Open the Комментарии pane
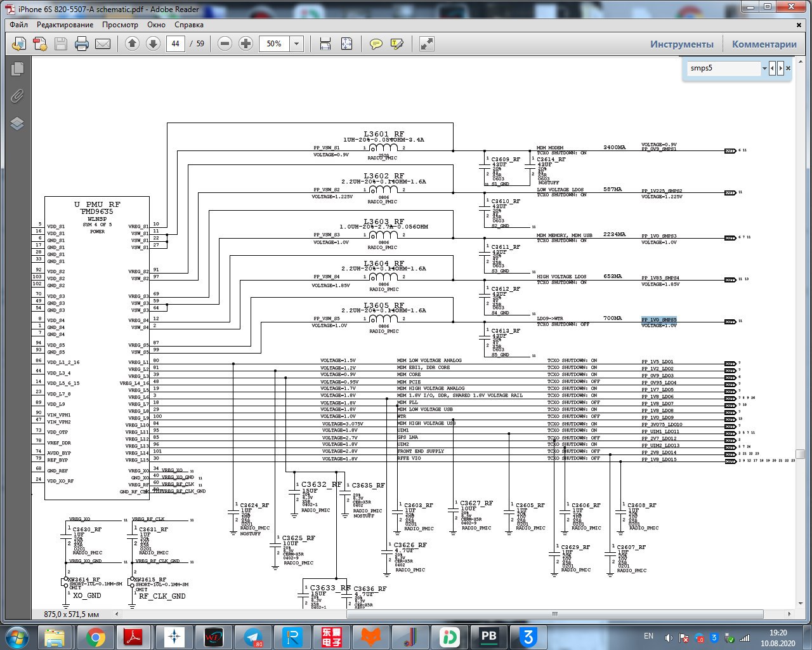This screenshot has width=812, height=650. pyautogui.click(x=764, y=44)
